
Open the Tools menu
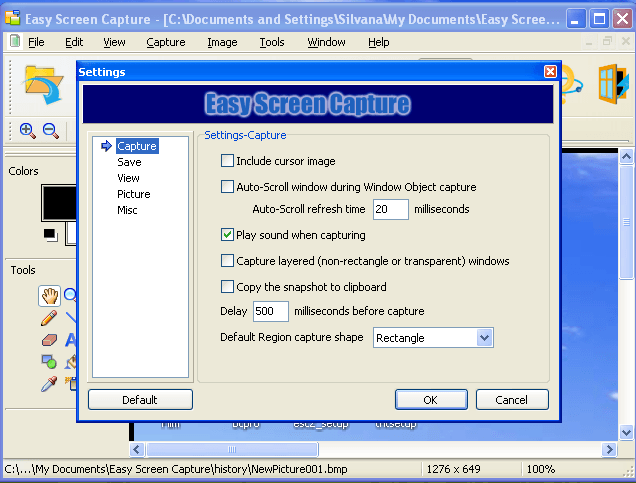(272, 42)
